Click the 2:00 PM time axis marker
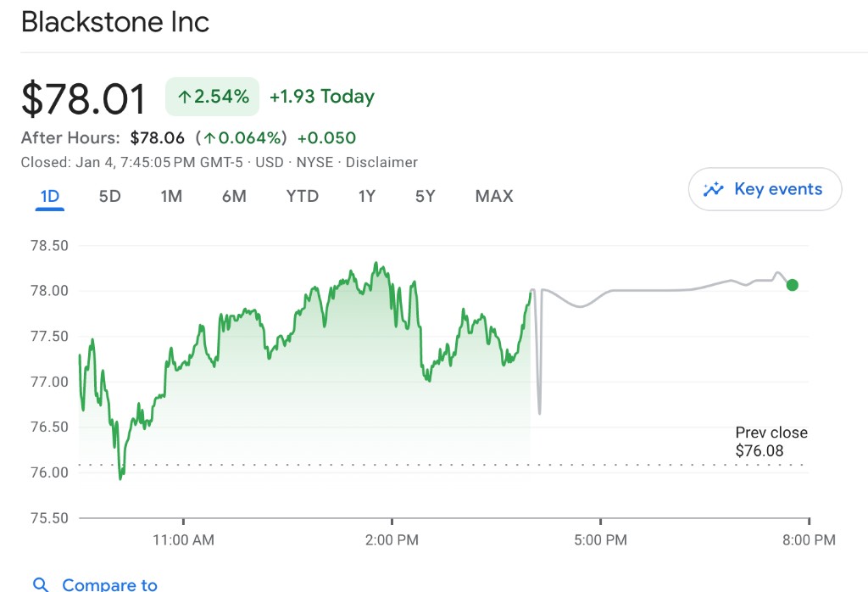Image resolution: width=868 pixels, height=592 pixels. click(392, 539)
